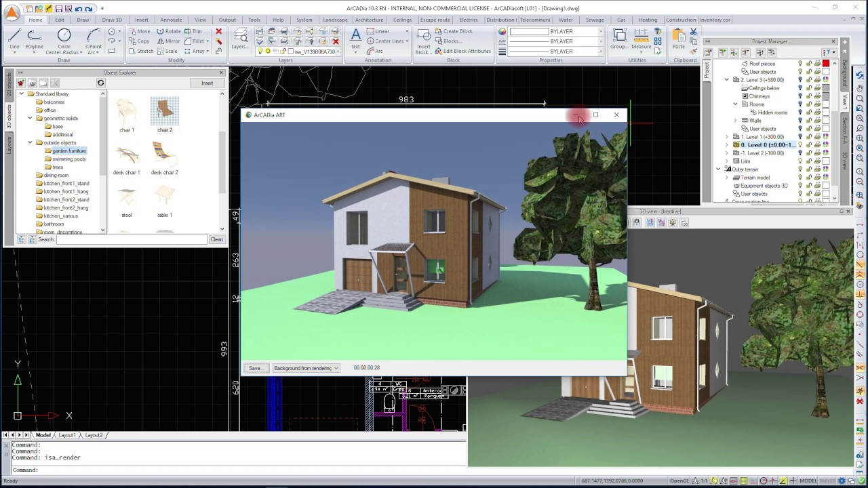Open the Draw 3D ribbon tab
This screenshot has height=488, width=868.
pos(112,20)
